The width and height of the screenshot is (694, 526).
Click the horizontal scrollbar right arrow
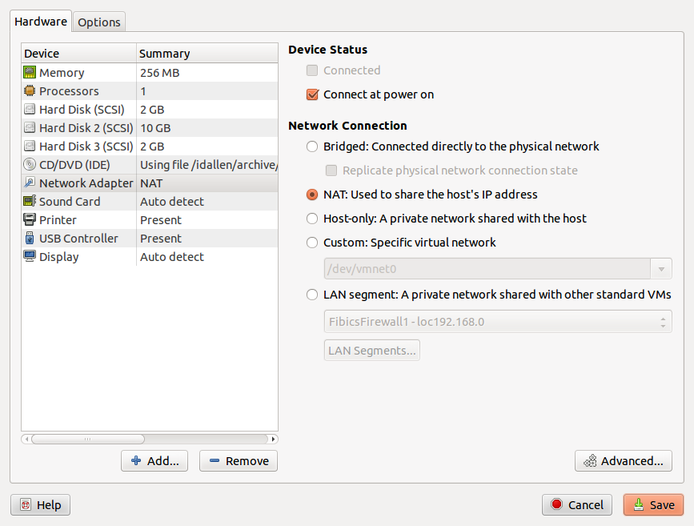[274, 439]
